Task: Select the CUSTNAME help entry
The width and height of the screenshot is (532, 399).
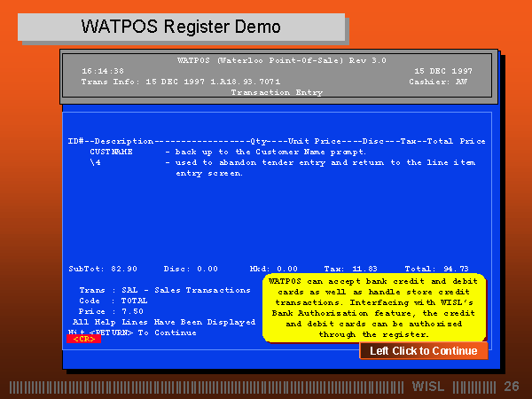Action: point(111,153)
